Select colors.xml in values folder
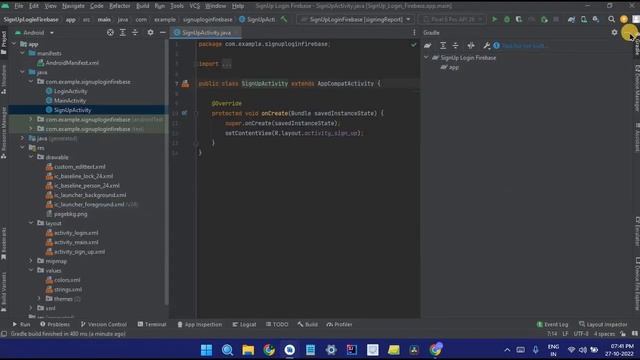 [x=67, y=280]
